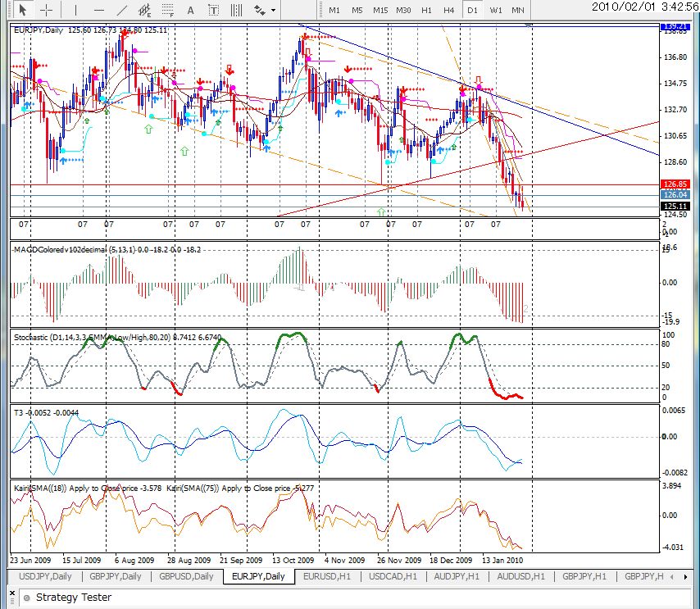Click the 13 Oct 2009 date label
This screenshot has height=609, width=700.
[x=293, y=560]
